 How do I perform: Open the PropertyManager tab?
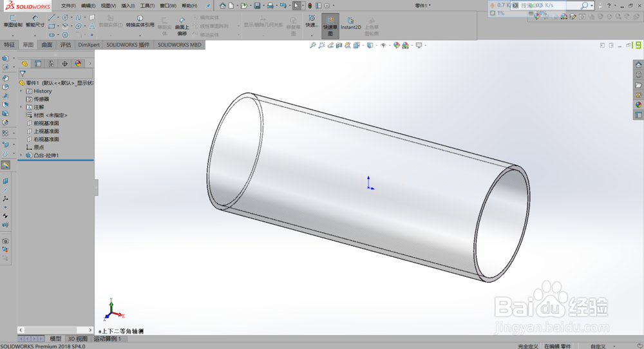(38, 64)
